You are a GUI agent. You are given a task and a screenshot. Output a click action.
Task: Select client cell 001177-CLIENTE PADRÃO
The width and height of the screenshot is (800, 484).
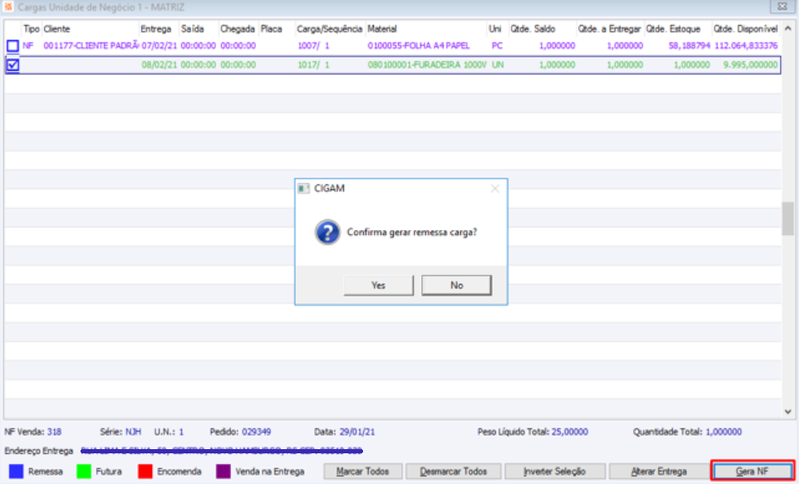click(x=91, y=46)
